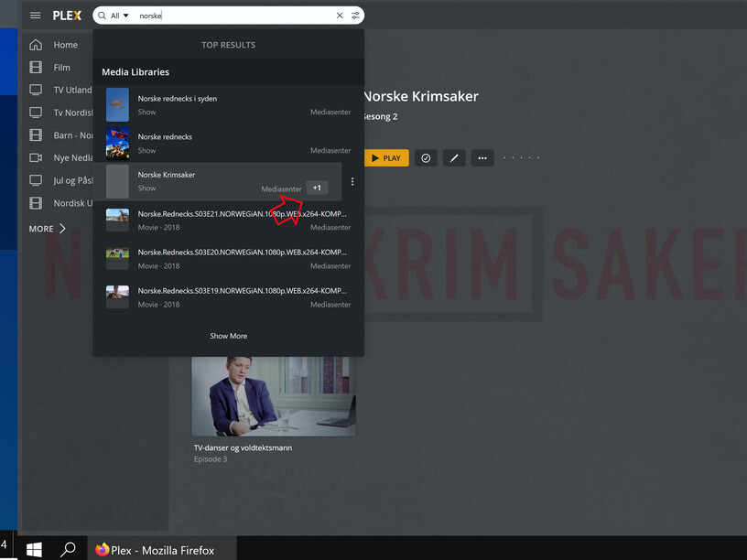Click the pencil edit icon

[454, 158]
